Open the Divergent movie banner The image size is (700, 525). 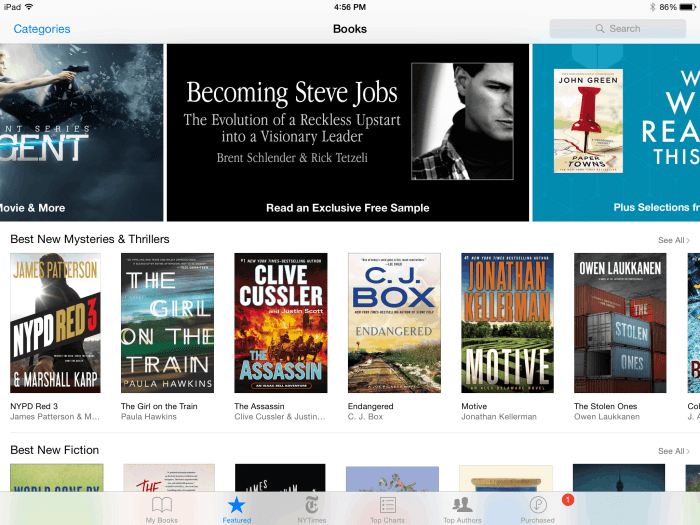(x=81, y=133)
